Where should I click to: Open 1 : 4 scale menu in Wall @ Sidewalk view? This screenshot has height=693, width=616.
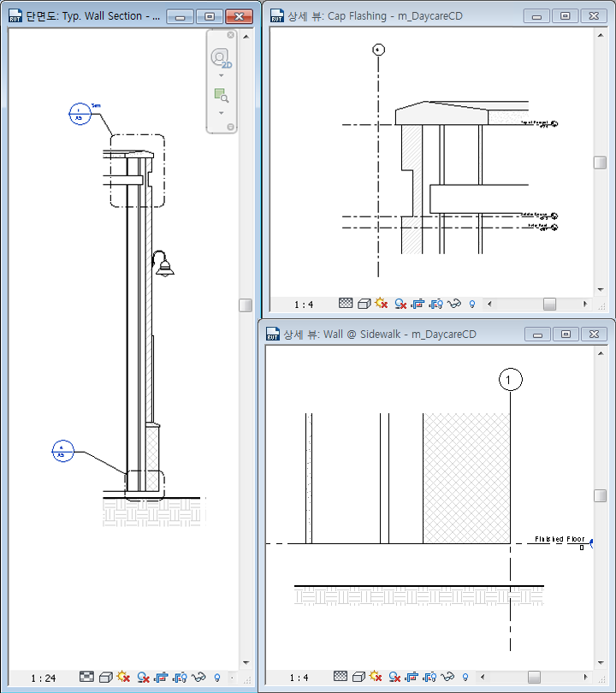pos(299,678)
